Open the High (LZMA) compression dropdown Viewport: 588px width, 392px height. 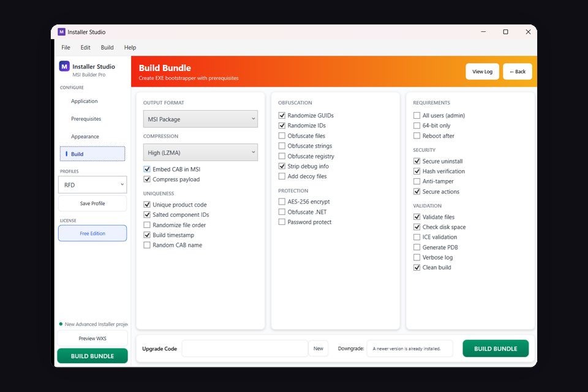[200, 152]
